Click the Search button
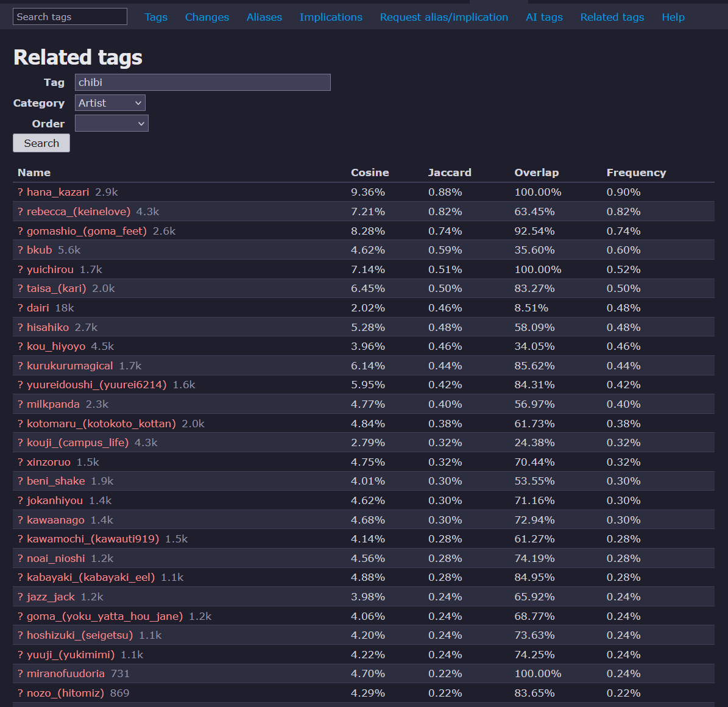 coord(41,143)
